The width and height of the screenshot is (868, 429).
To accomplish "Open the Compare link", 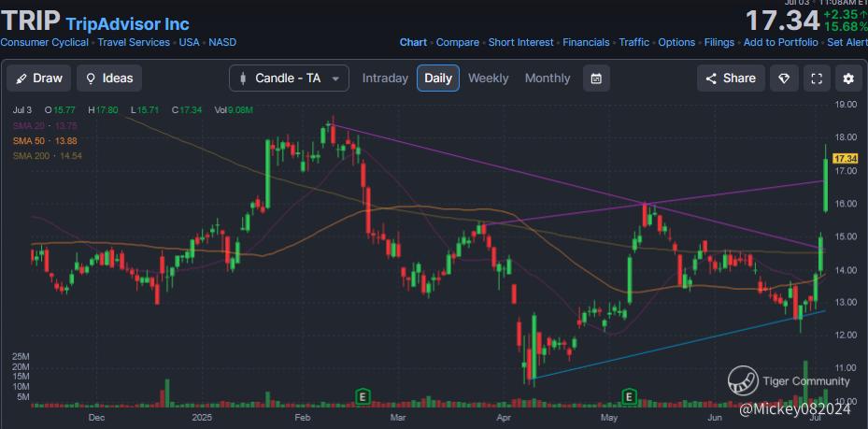I will pyautogui.click(x=457, y=43).
